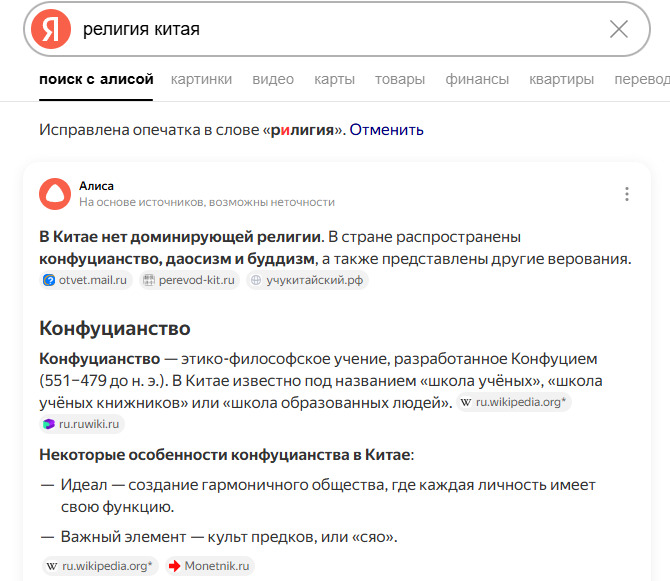Clear the search query with X icon
670x581 pixels.
coord(619,29)
